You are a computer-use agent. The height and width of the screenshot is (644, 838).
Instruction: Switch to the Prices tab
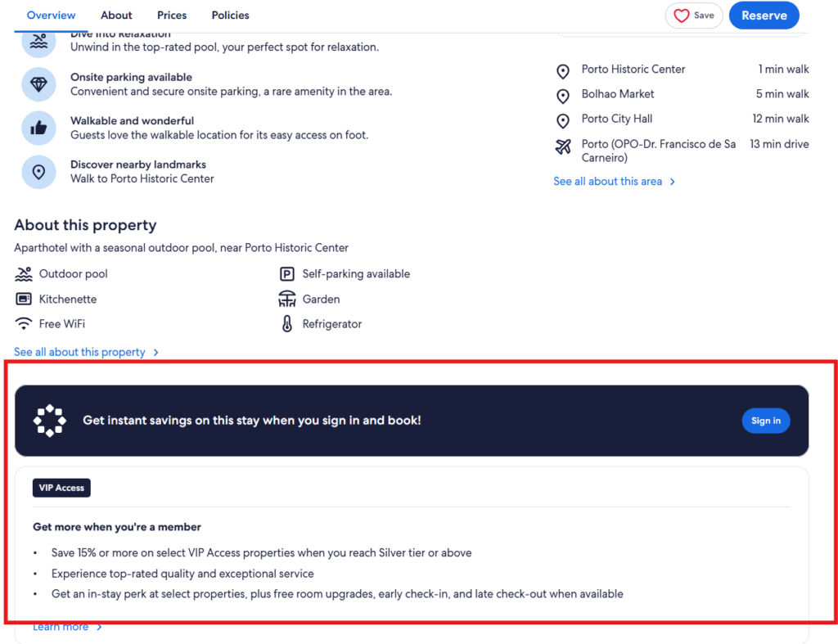(172, 15)
